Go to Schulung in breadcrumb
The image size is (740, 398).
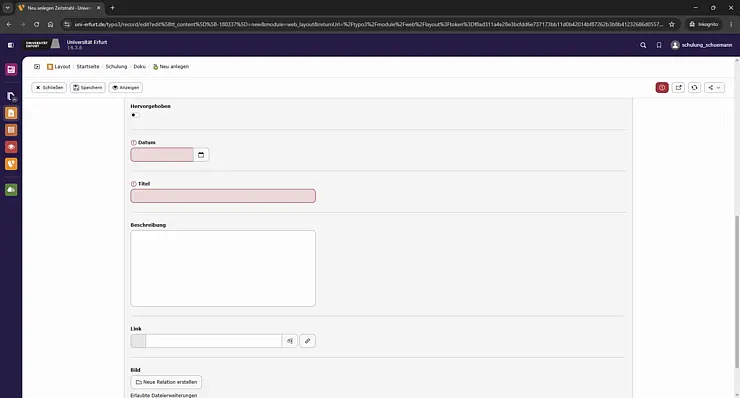click(x=116, y=67)
